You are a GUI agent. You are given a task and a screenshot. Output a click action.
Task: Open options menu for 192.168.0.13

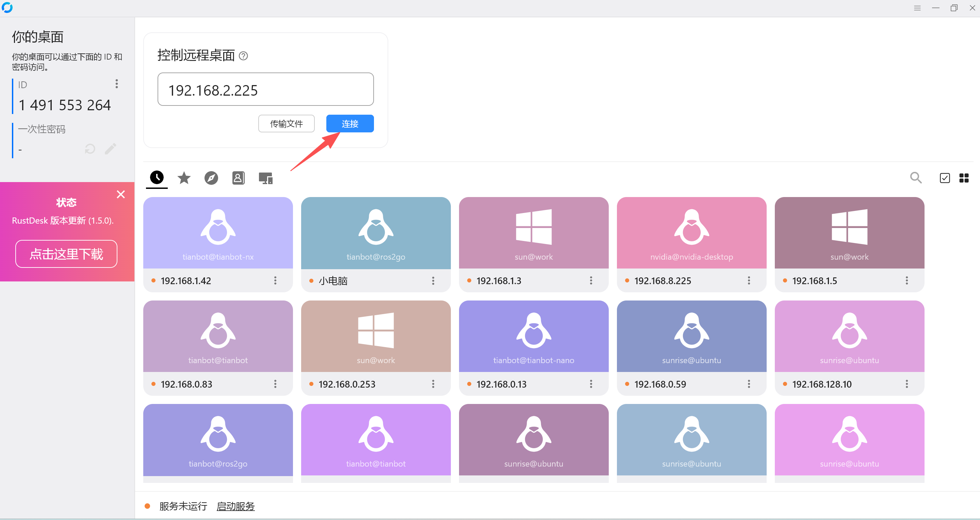pyautogui.click(x=591, y=384)
